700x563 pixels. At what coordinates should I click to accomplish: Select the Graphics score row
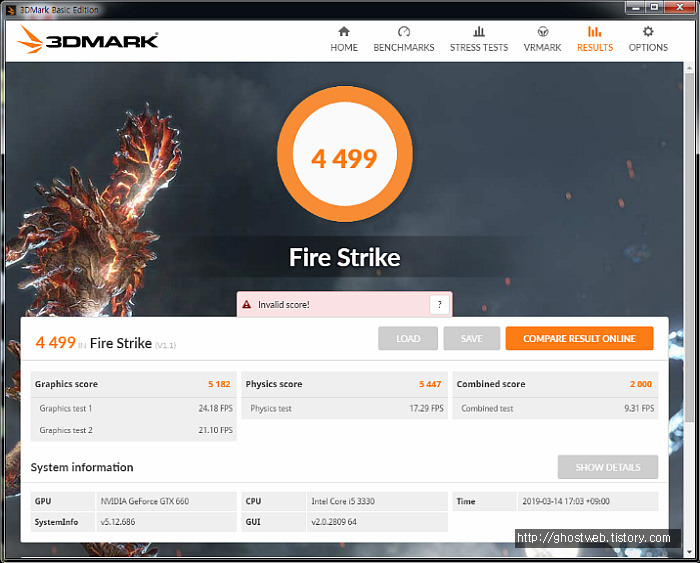133,384
